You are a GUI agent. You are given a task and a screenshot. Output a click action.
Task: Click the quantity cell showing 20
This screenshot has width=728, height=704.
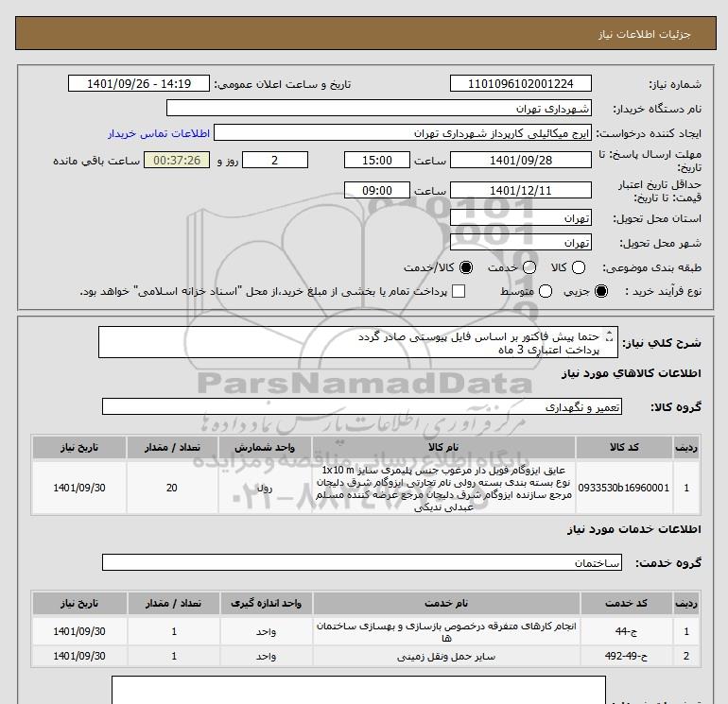coord(172,488)
